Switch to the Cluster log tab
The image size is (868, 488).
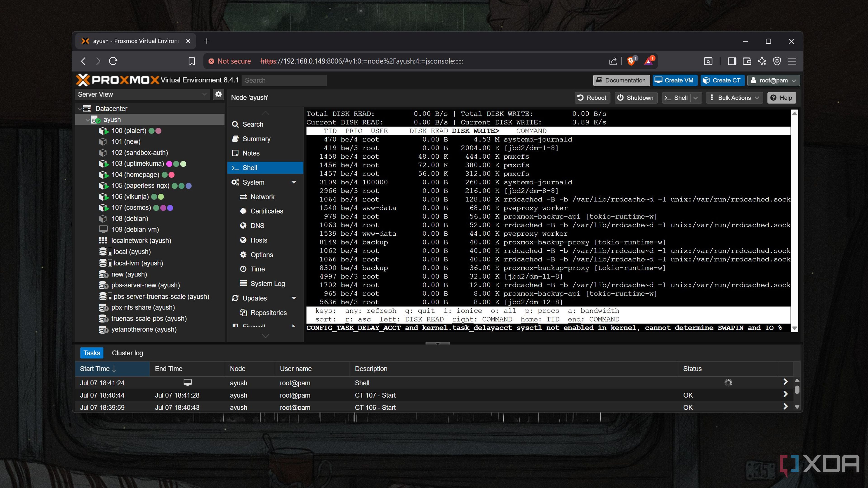127,353
